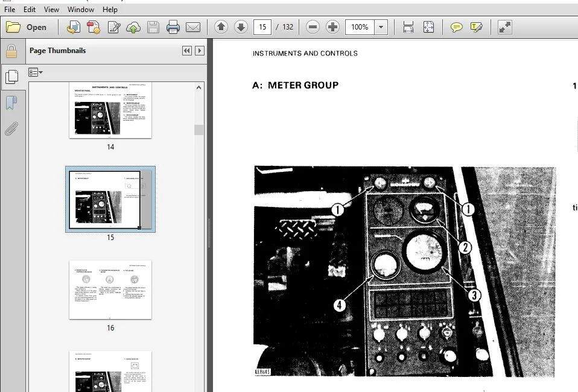The image size is (578, 392).
Task: Select the page 16 thumbnail
Action: [x=110, y=289]
